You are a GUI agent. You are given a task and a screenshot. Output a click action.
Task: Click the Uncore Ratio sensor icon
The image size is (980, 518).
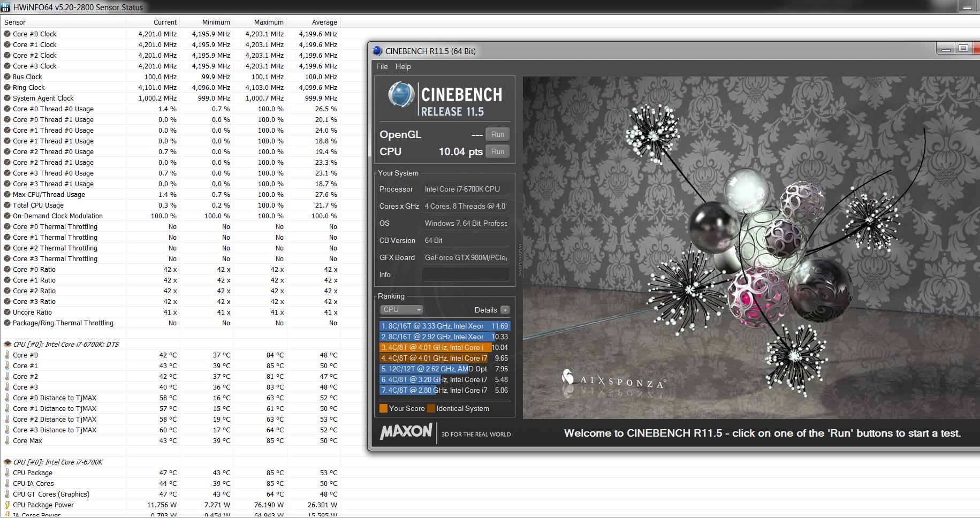pos(7,312)
